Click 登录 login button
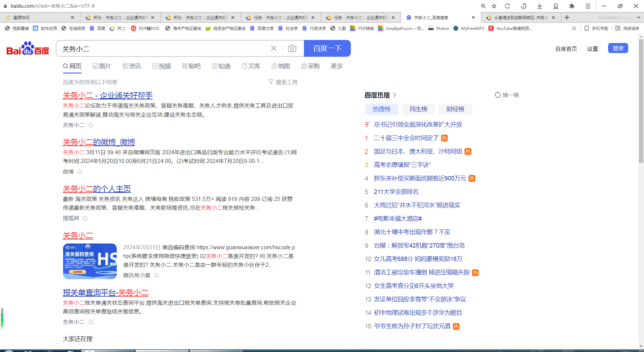This screenshot has height=352, width=644. pyautogui.click(x=618, y=48)
